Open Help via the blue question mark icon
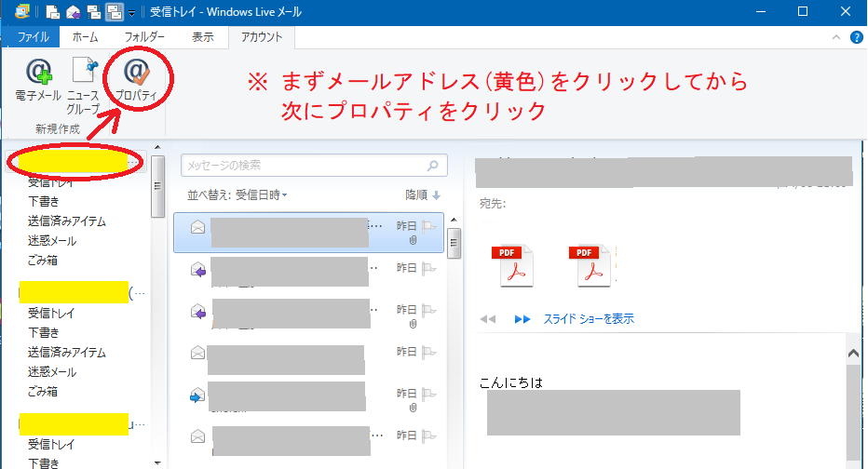The width and height of the screenshot is (868, 469). 857,37
